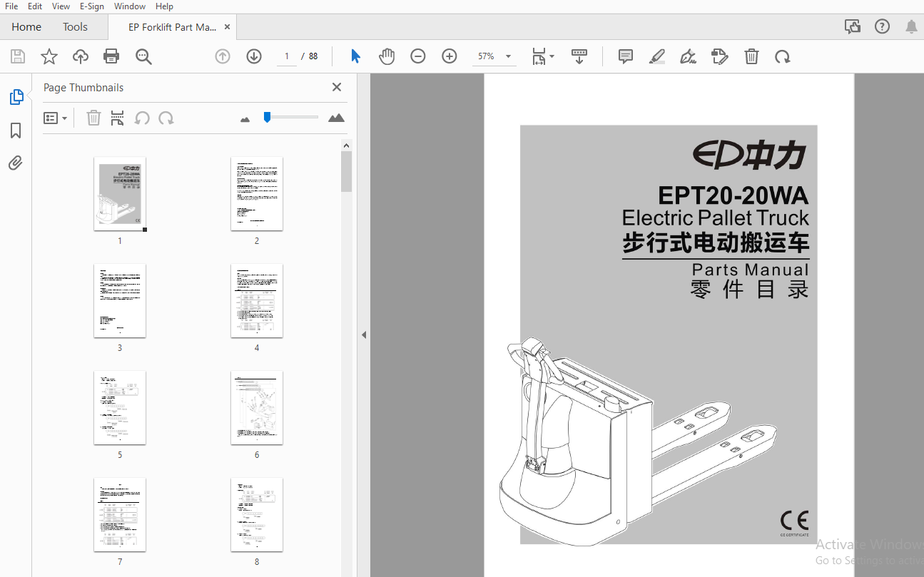
Task: Click the scrolling mode download icon
Action: (x=579, y=56)
